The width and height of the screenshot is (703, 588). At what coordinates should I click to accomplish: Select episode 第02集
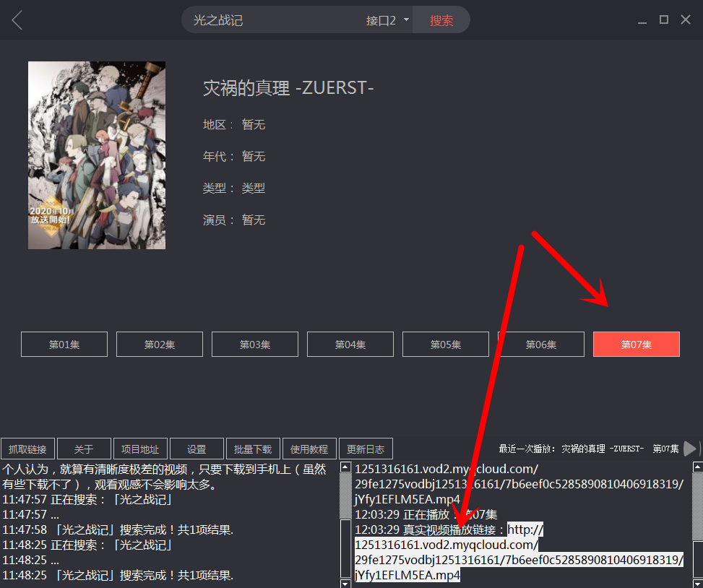(x=160, y=344)
